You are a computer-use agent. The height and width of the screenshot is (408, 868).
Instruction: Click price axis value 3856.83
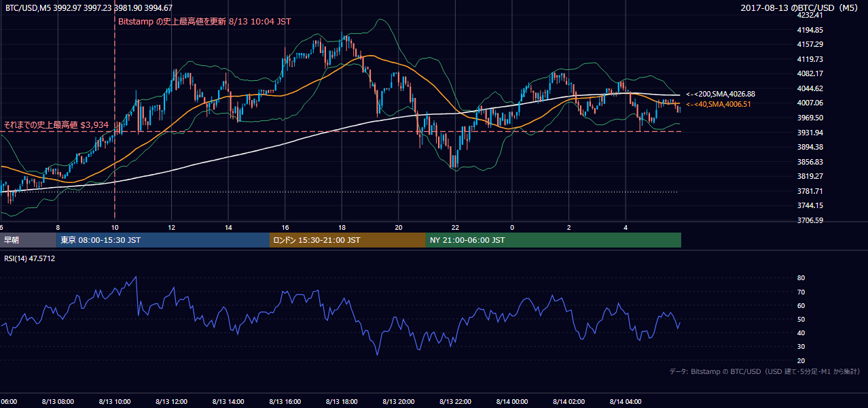(x=810, y=162)
